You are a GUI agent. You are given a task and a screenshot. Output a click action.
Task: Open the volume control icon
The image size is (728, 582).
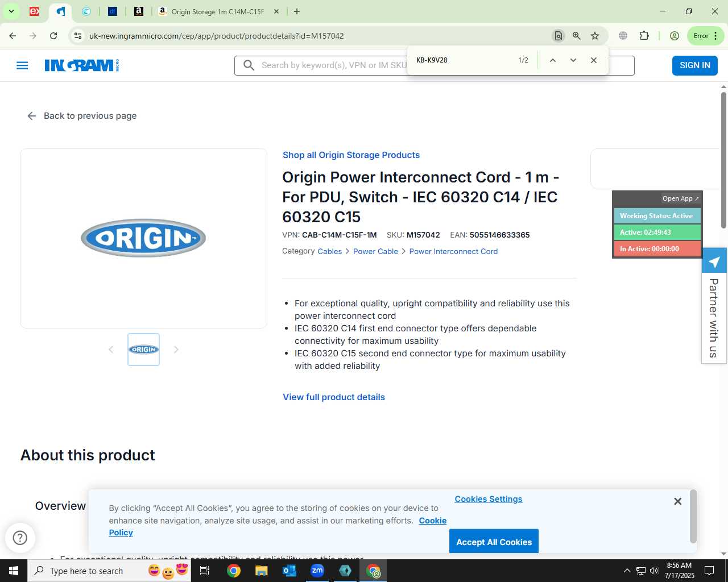[654, 571]
